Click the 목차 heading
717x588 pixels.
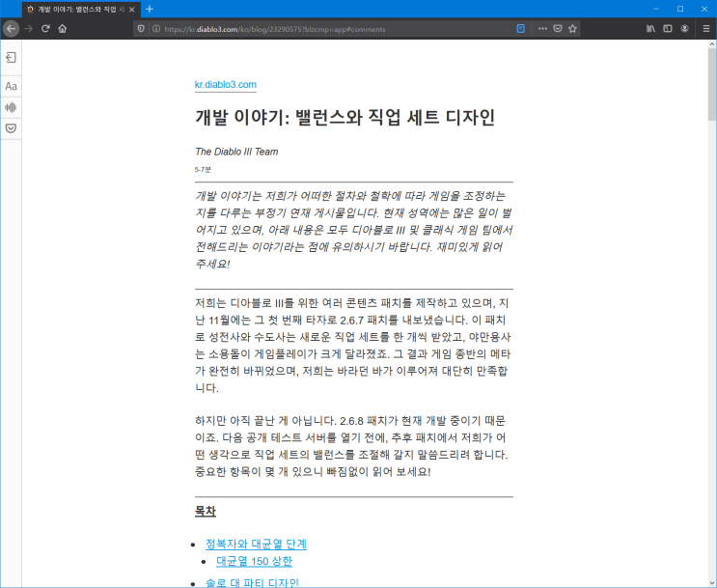(206, 512)
